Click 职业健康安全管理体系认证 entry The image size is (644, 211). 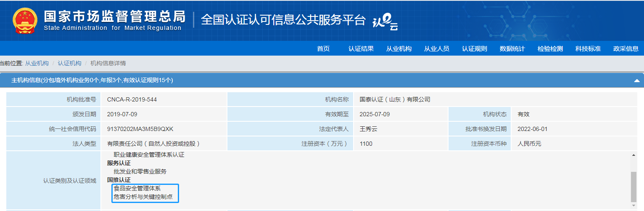[x=149, y=155]
